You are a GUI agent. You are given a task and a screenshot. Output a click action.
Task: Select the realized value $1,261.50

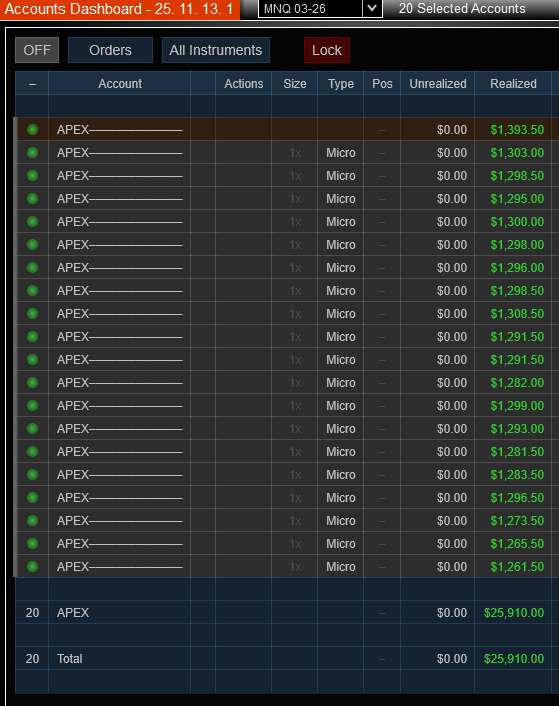(x=517, y=566)
